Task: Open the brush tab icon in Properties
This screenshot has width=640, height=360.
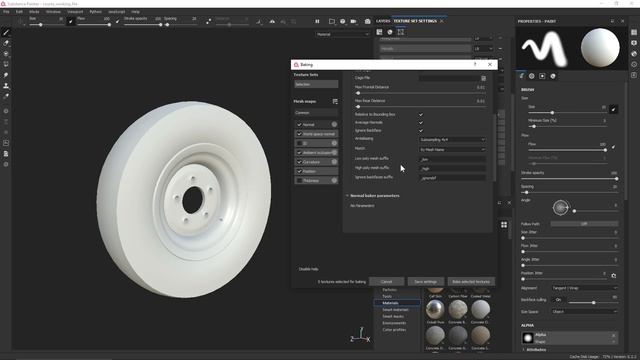Action: [521, 76]
